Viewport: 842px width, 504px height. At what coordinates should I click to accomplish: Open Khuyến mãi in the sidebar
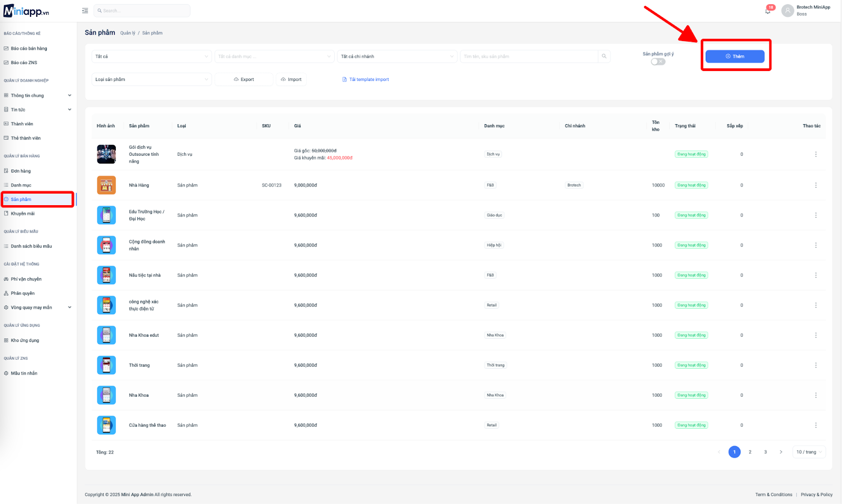[x=23, y=214]
